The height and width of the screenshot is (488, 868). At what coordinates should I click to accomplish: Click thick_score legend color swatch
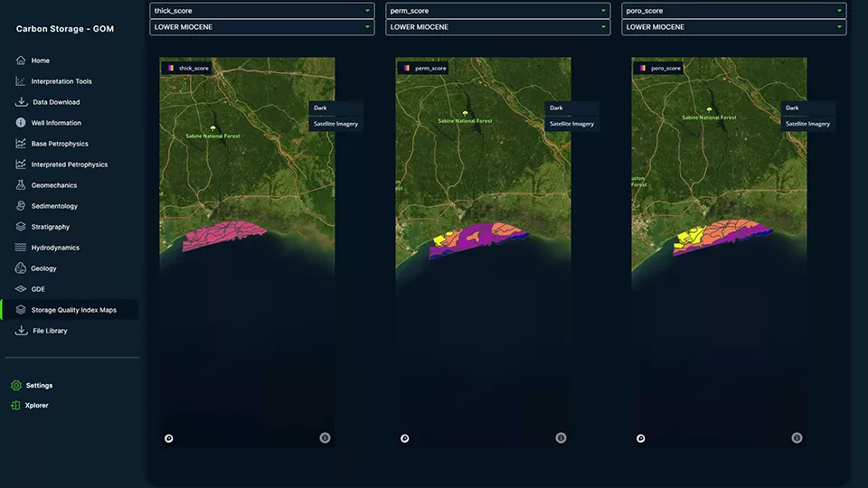[x=171, y=68]
